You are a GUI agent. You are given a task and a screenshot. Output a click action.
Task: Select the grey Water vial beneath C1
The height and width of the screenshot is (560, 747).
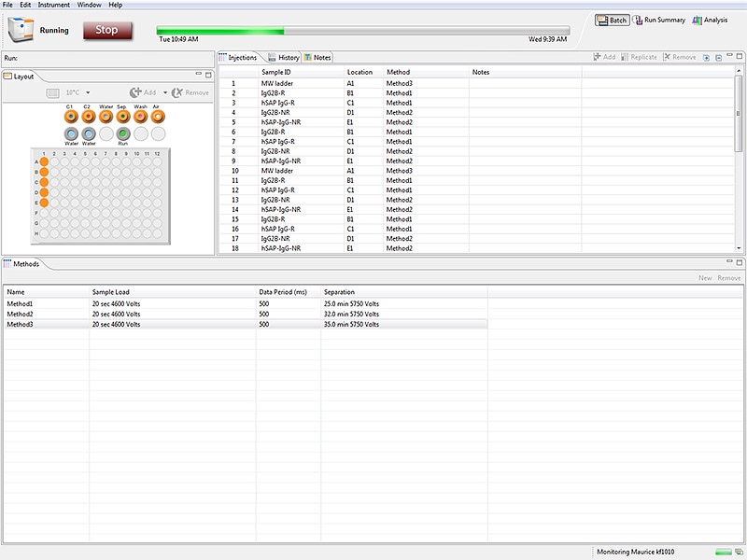(71, 133)
